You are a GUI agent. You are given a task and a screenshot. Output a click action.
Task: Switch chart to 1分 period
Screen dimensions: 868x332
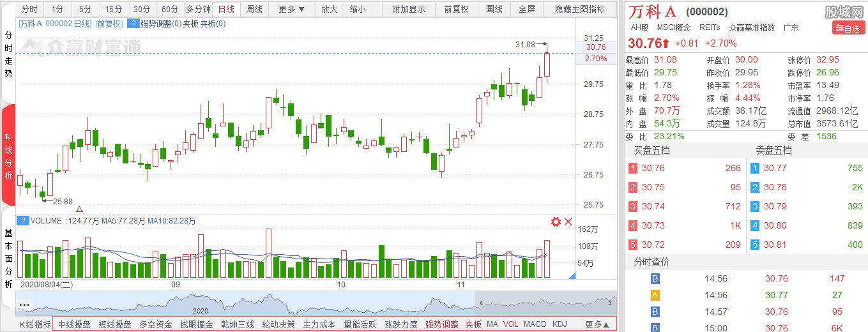point(57,9)
